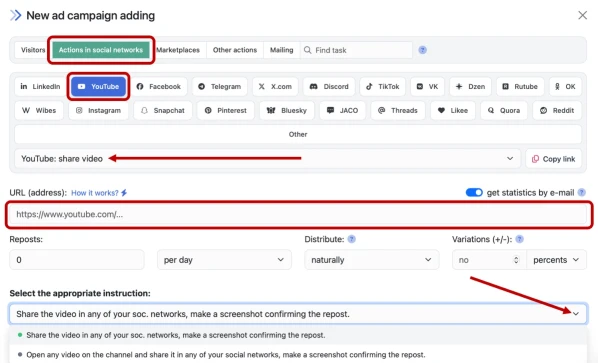Open the Other networks row
The width and height of the screenshot is (598, 363).
tap(298, 134)
